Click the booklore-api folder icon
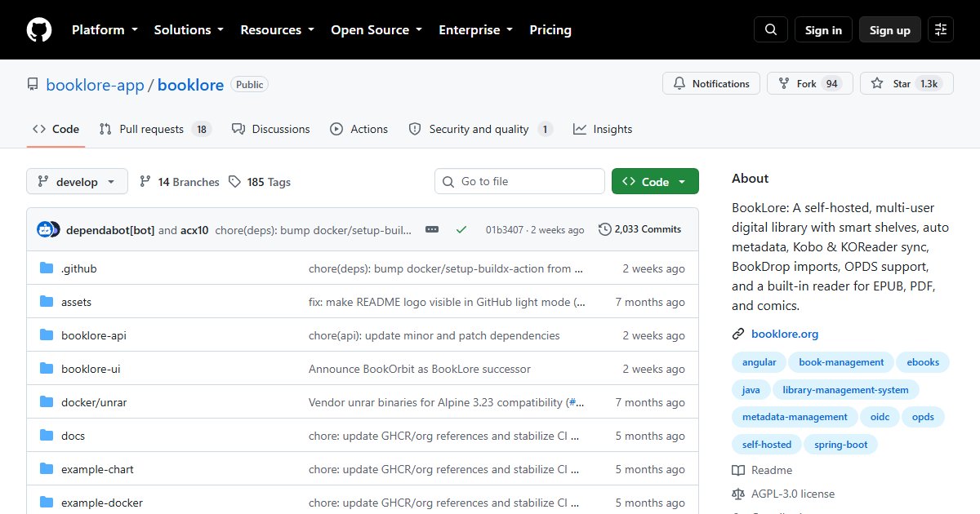Image resolution: width=980 pixels, height=514 pixels. [x=47, y=335]
